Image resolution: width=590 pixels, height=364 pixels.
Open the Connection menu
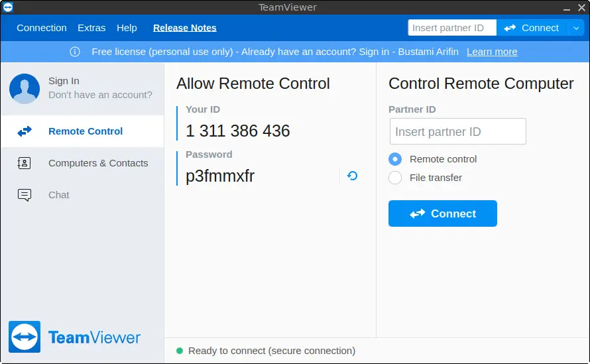[x=42, y=28]
